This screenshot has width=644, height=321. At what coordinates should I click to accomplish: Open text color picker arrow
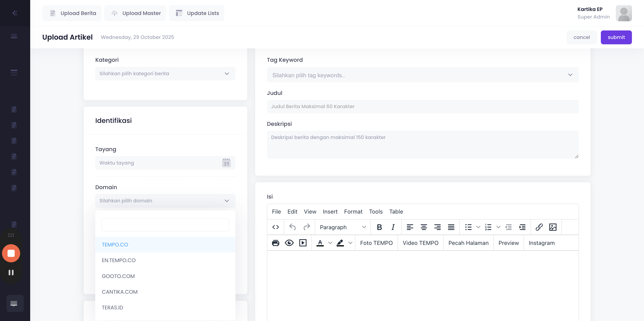[330, 243]
